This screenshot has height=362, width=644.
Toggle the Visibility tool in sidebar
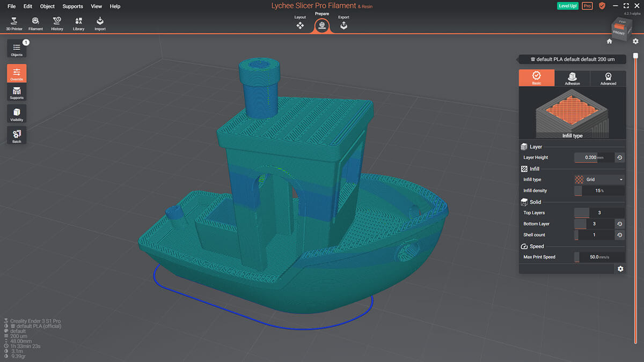pos(17,114)
